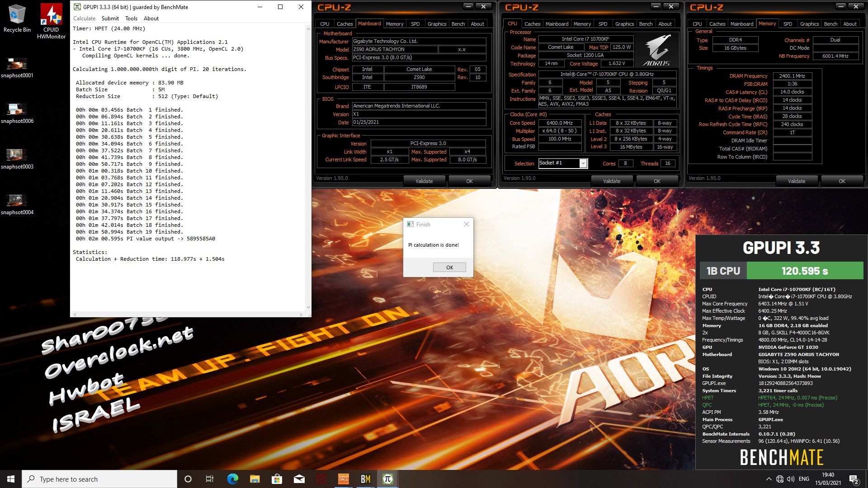Click the DRAM Frequency 2400.1 MHz value
This screenshot has width=868, height=488.
792,76
